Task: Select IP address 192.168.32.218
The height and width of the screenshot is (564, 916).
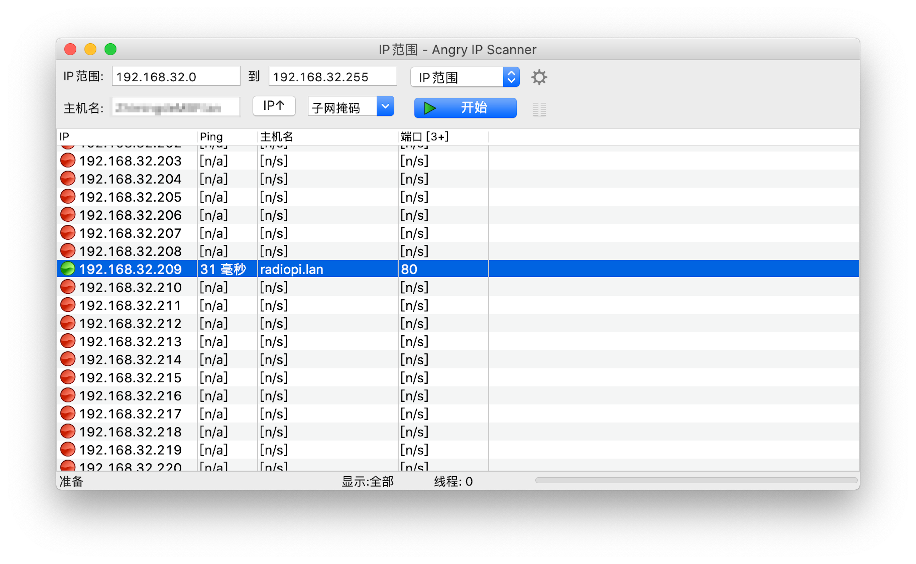Action: (130, 432)
